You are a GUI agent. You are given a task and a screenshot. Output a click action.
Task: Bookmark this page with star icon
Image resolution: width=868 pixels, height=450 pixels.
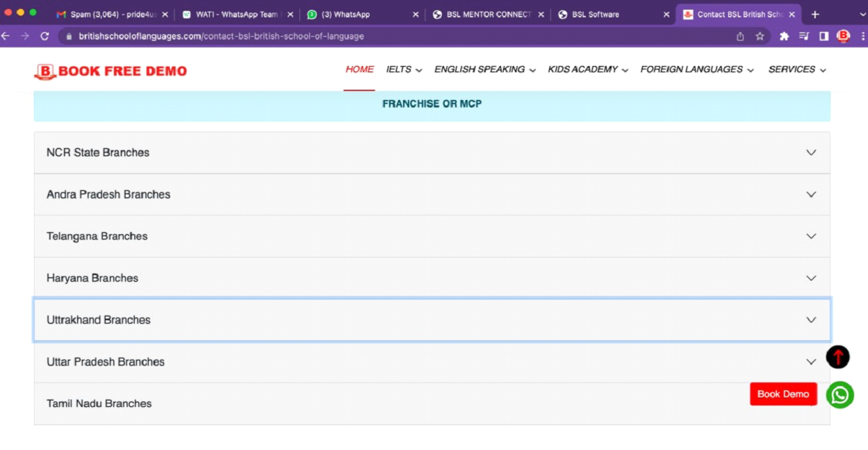coord(760,36)
